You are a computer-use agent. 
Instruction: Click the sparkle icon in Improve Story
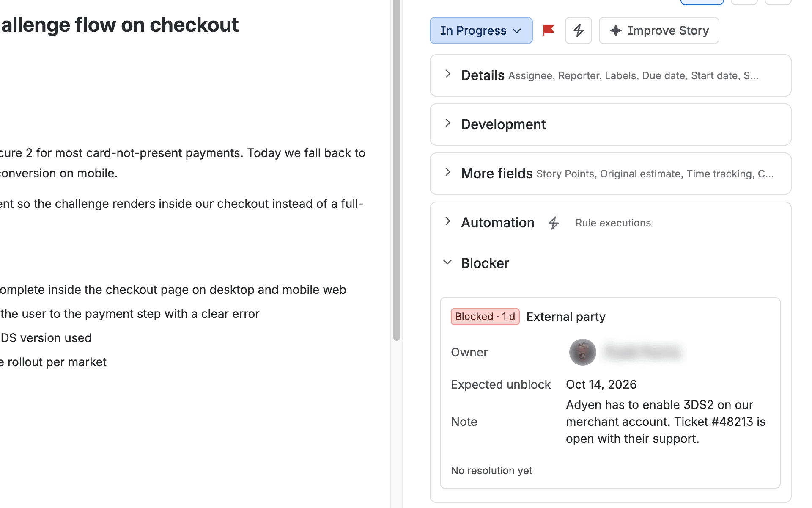point(615,30)
